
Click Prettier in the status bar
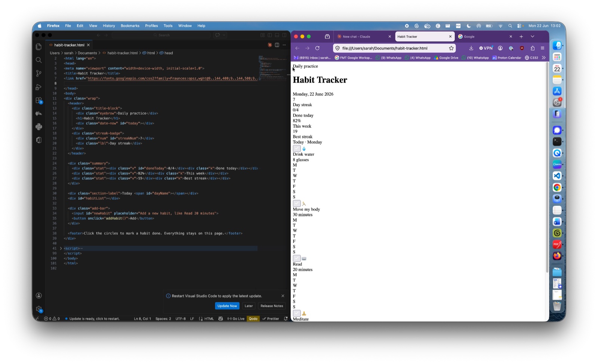point(271,318)
